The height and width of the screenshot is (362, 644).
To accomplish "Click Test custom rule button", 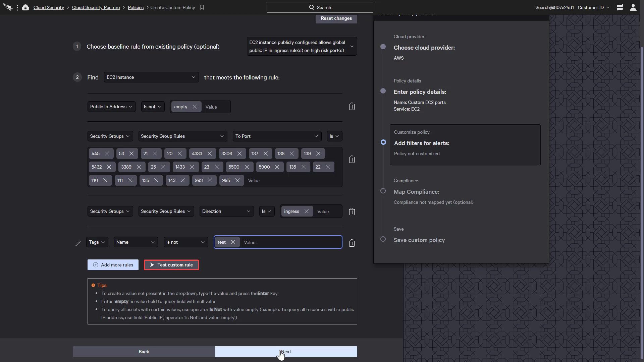I will point(171,265).
